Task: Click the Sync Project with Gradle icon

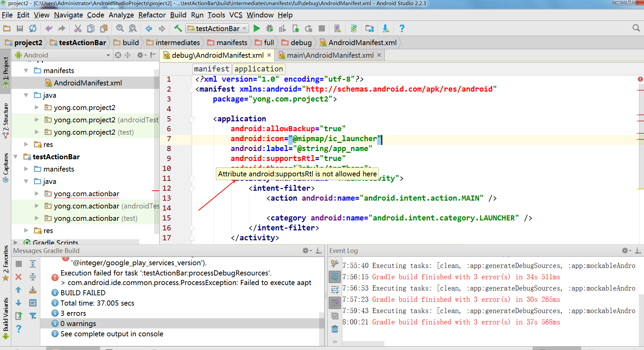Action: tap(354, 28)
